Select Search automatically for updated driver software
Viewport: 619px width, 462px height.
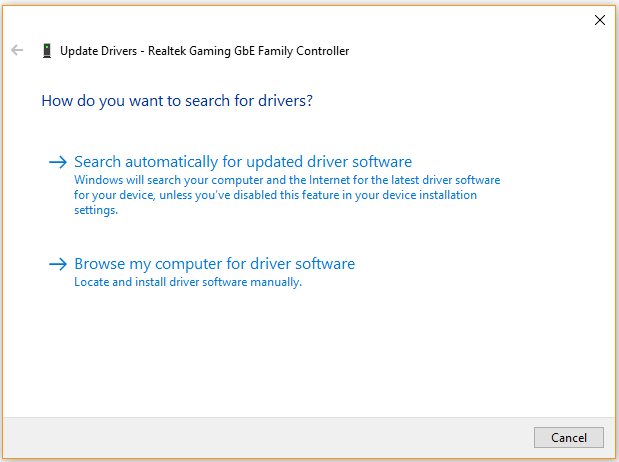(x=243, y=162)
